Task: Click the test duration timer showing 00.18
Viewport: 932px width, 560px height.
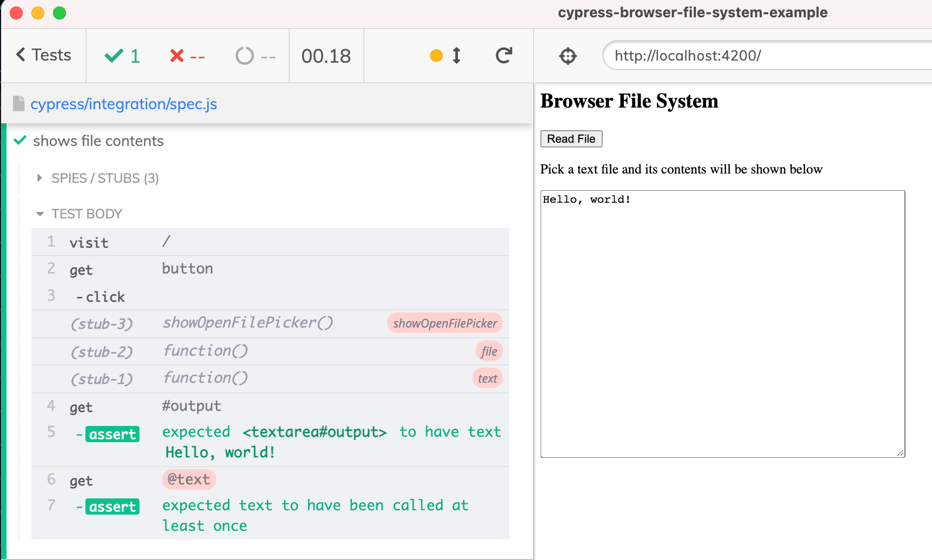Action: [x=327, y=55]
